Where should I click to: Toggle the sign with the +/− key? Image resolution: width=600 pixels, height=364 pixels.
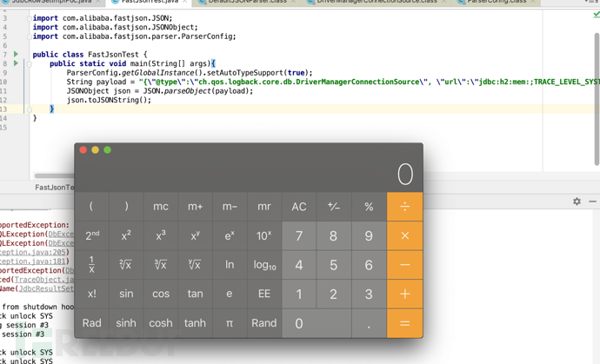(334, 207)
